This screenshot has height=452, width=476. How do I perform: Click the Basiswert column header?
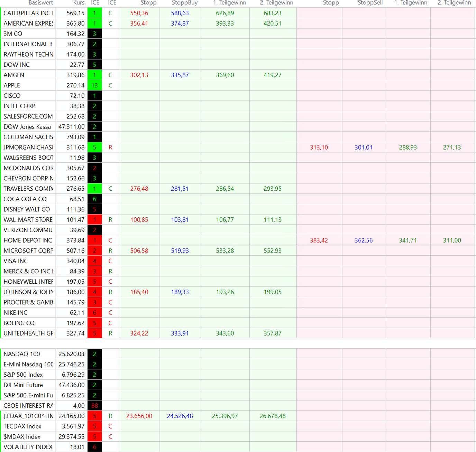(40, 3)
